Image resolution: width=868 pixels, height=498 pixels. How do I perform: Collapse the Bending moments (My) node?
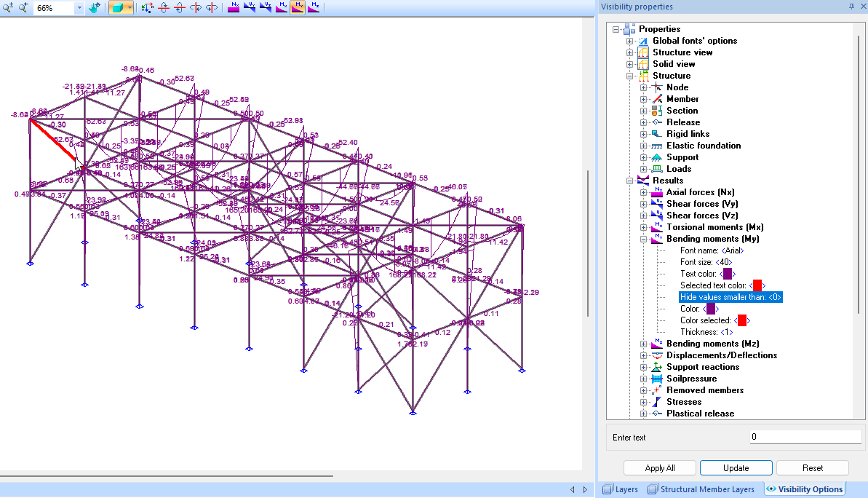click(x=643, y=239)
